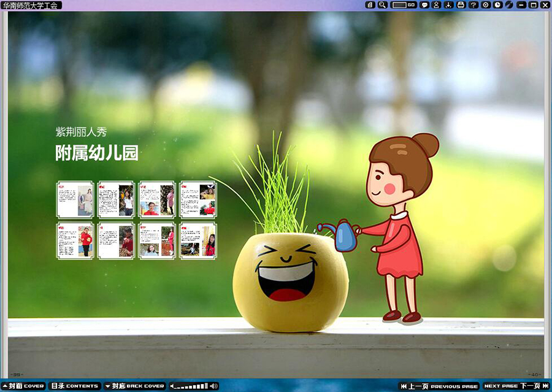Viewport: 552px width, 392px height.
Task: Open help with the question mark icon
Action: [x=473, y=5]
